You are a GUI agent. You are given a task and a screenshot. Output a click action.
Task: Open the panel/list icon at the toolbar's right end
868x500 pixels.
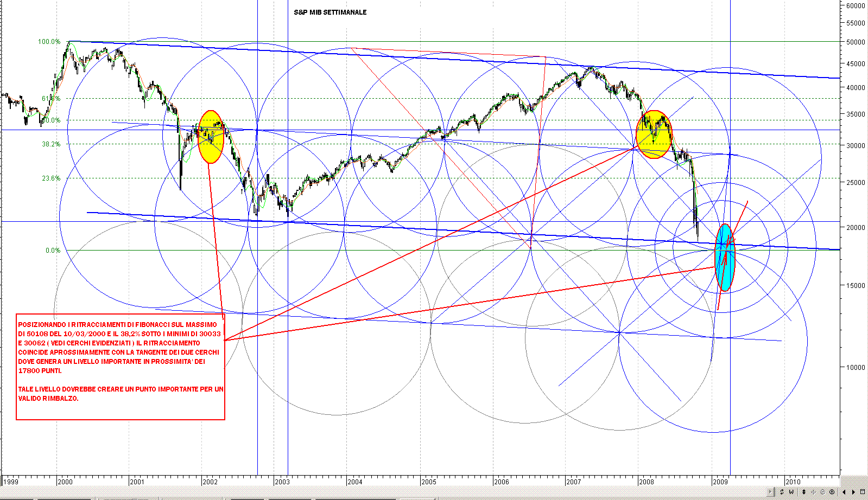pos(863,492)
